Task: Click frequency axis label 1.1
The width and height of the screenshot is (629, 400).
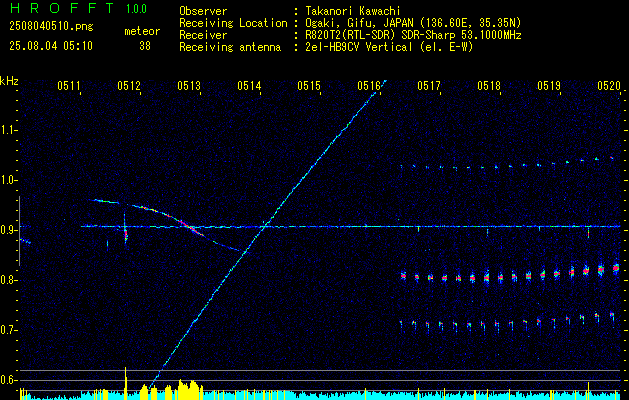Action: (x=9, y=130)
